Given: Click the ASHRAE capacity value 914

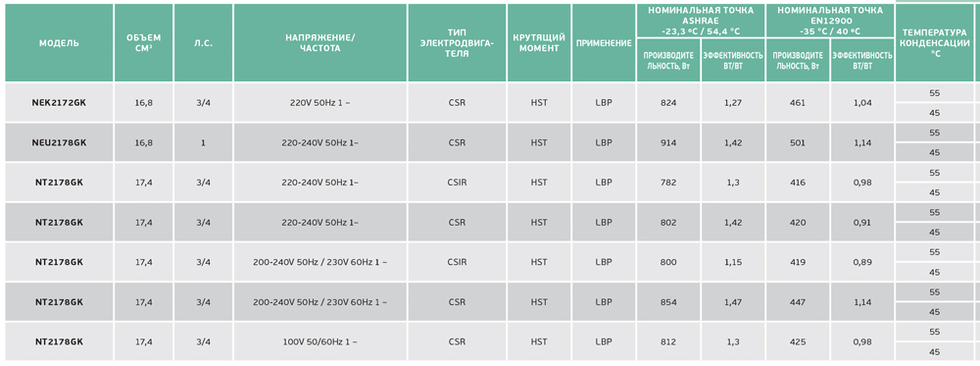Looking at the screenshot, I should 668,142.
